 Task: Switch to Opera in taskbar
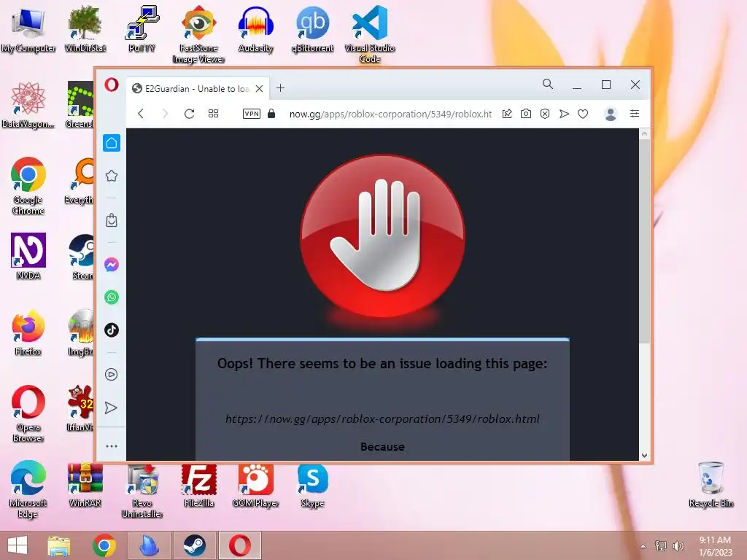point(239,545)
